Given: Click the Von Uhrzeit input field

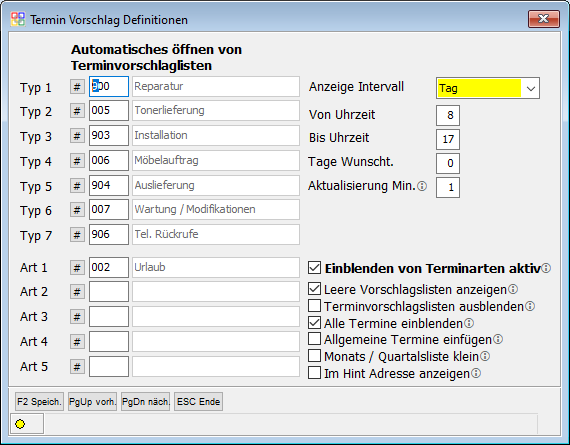Looking at the screenshot, I should tap(448, 115).
